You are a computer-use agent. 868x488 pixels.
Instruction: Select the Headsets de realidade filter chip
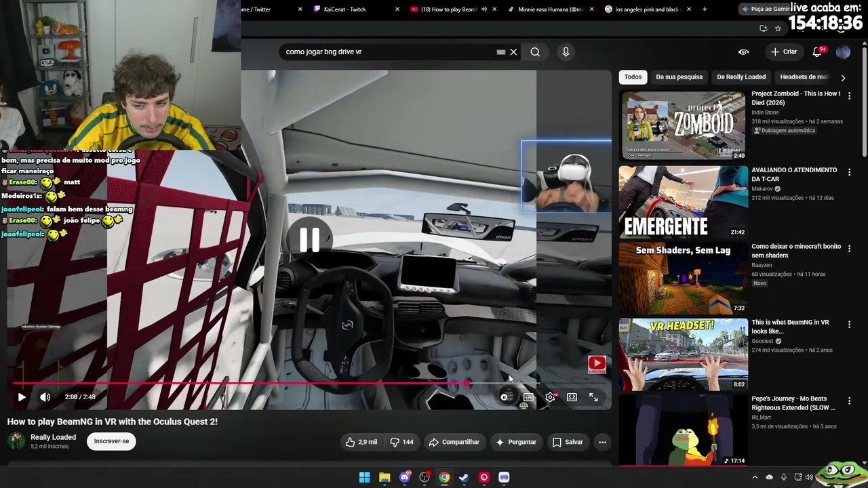point(804,77)
